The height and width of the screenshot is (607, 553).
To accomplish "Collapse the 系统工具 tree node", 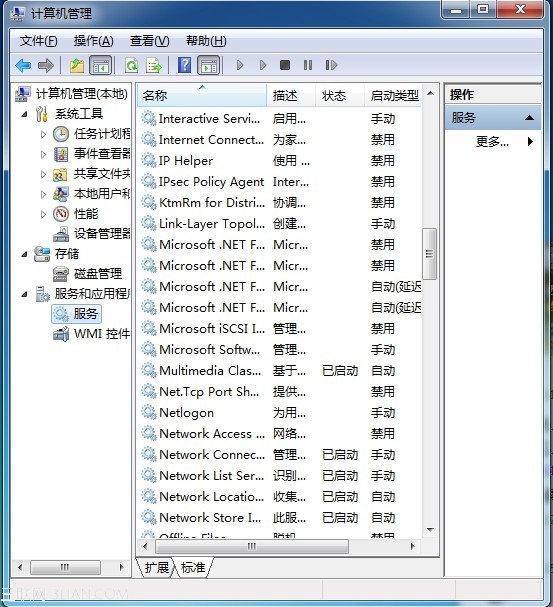I will click(x=24, y=114).
